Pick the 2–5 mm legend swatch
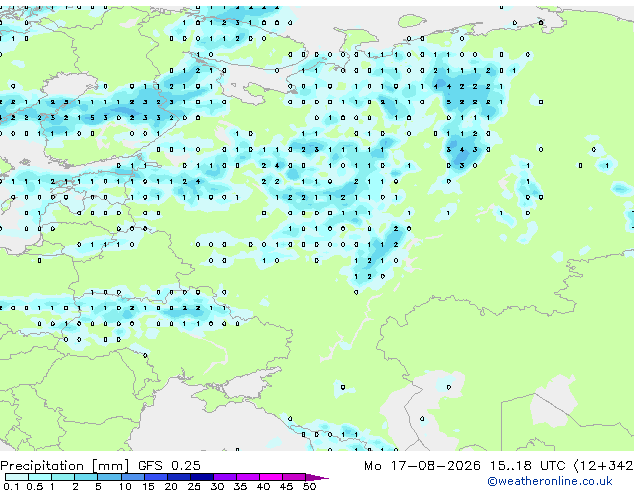The height and width of the screenshot is (490, 634). pyautogui.click(x=86, y=477)
